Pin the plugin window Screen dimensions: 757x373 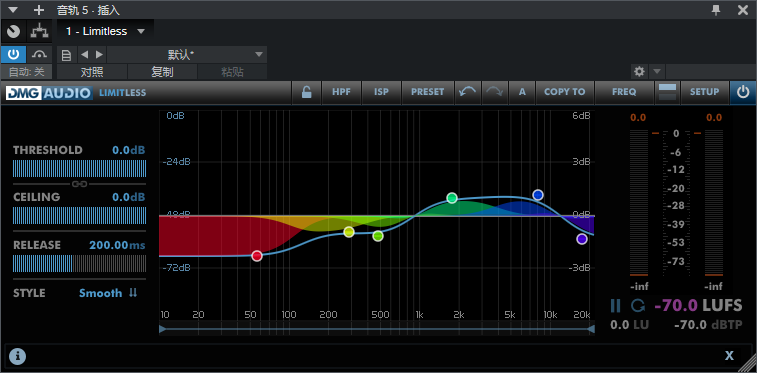pyautogui.click(x=716, y=10)
